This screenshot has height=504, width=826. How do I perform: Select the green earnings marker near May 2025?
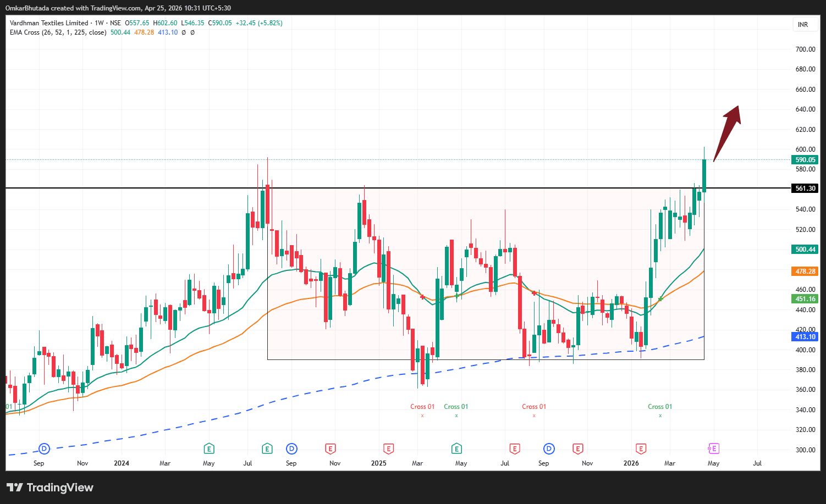[456, 449]
